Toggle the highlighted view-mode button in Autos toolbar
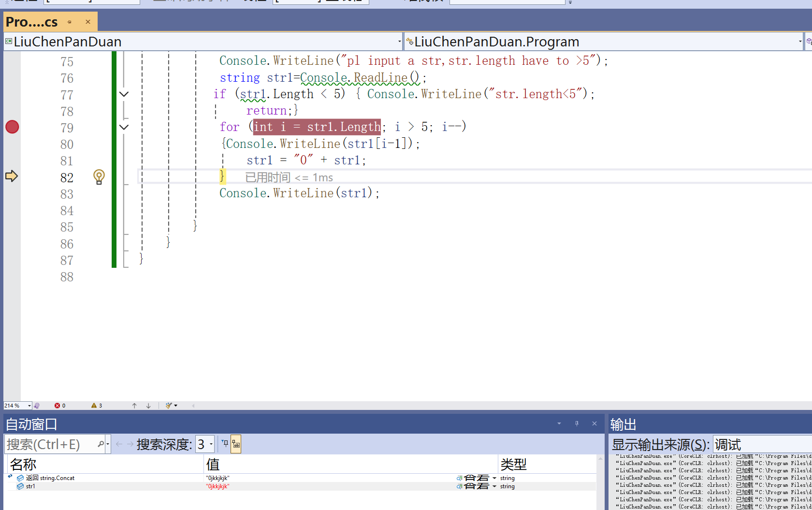Viewport: 812px width, 510px height. coord(236,444)
